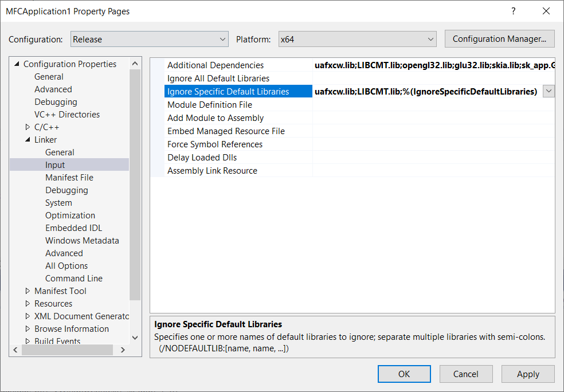Screen dimensions: 564x392
Task: Edit the Ignore Specific Default Libraries value
Action: (428, 91)
